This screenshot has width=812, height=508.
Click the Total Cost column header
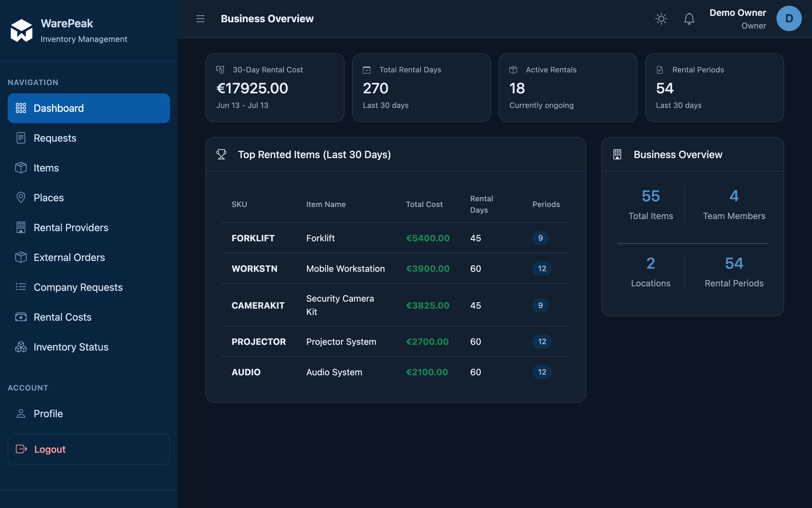[424, 204]
